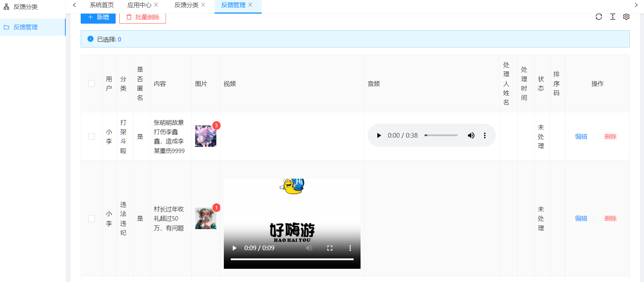Select the 打架斗殴 row checkbox
The image size is (644, 282).
[x=91, y=137]
